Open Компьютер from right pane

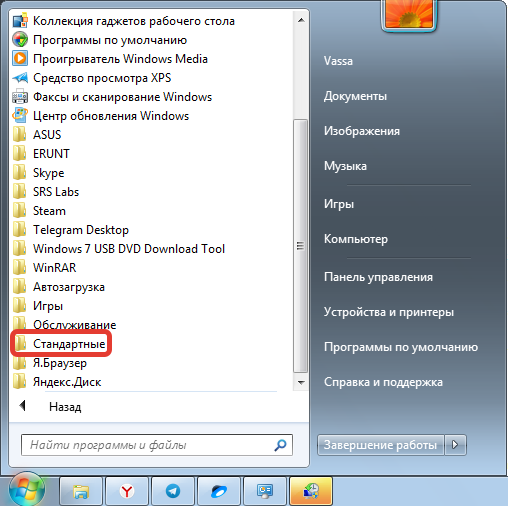pos(356,239)
